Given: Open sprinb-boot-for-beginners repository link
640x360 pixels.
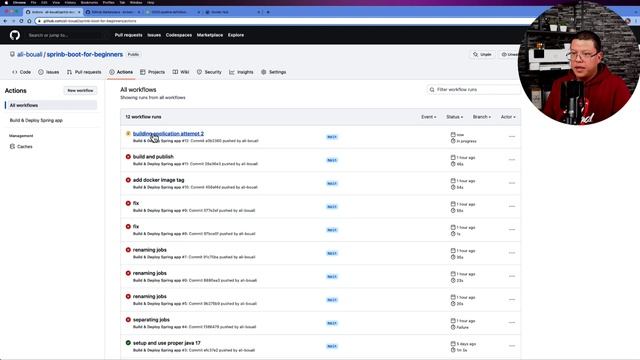Looking at the screenshot, I should click(x=84, y=54).
